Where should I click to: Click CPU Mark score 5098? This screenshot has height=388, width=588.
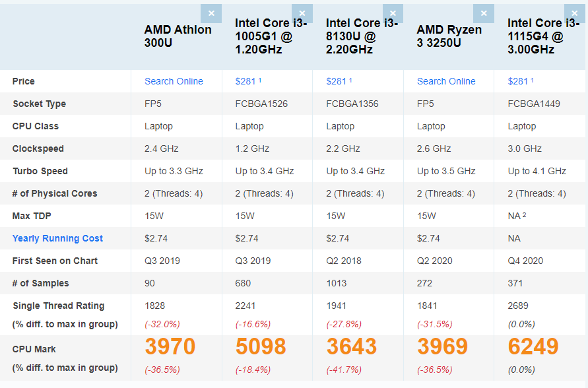tap(261, 346)
